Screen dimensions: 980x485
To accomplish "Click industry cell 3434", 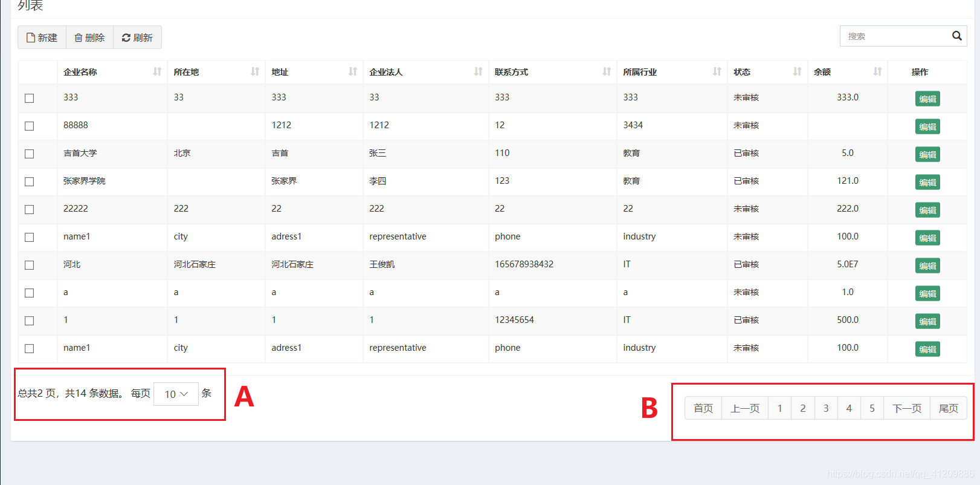I will point(633,125).
